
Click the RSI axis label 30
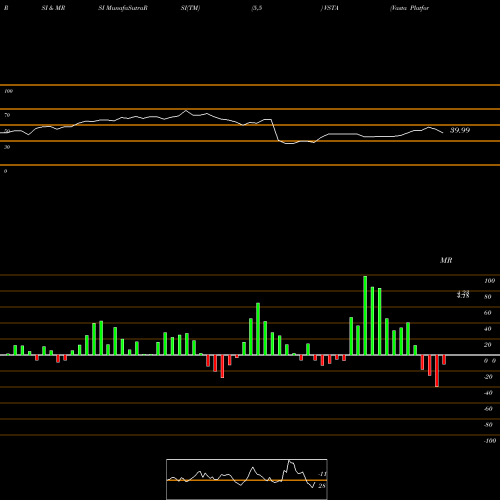point(7,147)
